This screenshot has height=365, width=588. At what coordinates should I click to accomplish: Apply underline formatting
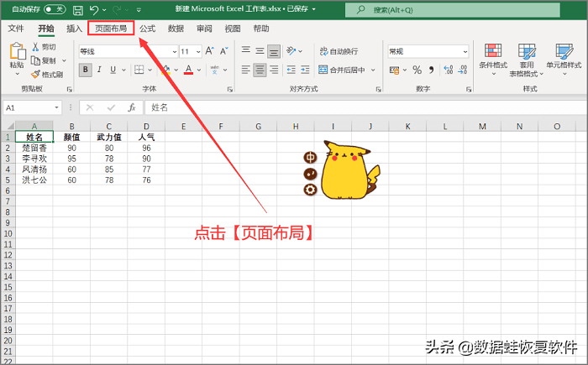113,70
